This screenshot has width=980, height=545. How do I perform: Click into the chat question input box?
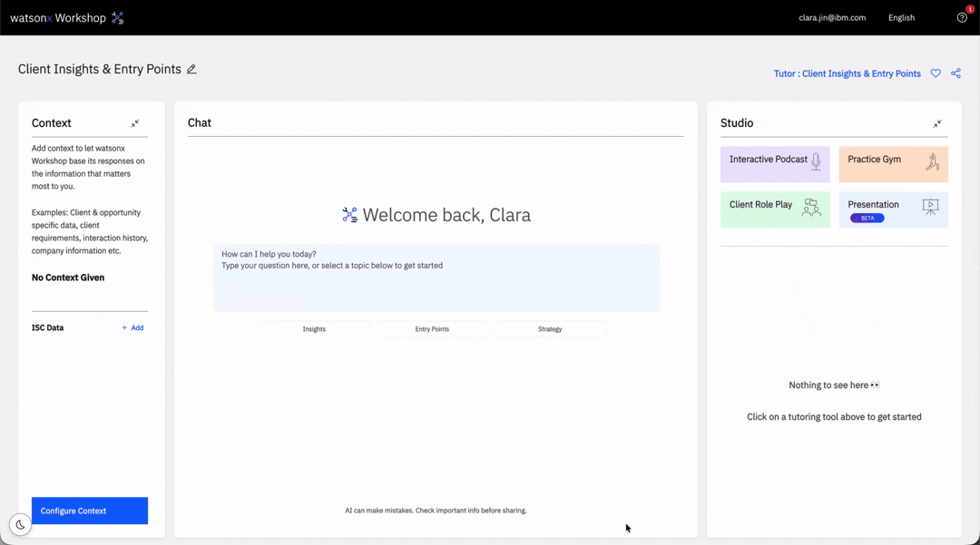(x=436, y=277)
